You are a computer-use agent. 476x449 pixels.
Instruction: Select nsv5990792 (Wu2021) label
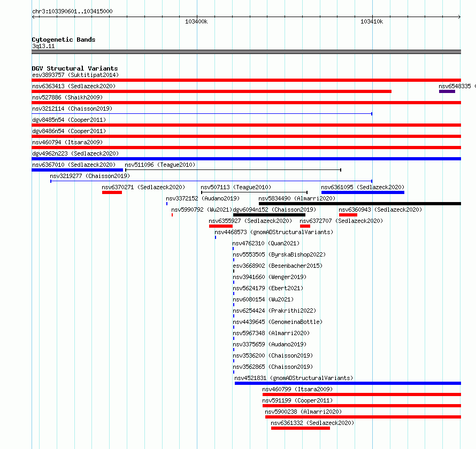(x=202, y=210)
